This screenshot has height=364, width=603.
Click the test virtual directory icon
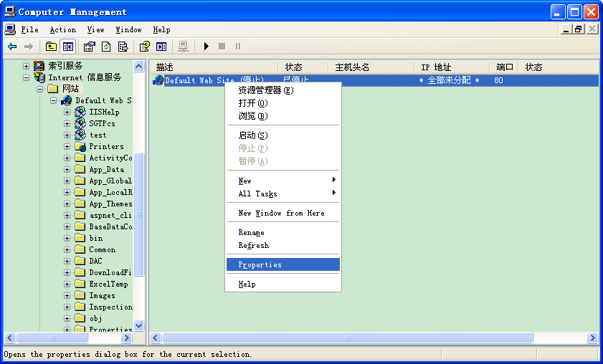pos(80,135)
